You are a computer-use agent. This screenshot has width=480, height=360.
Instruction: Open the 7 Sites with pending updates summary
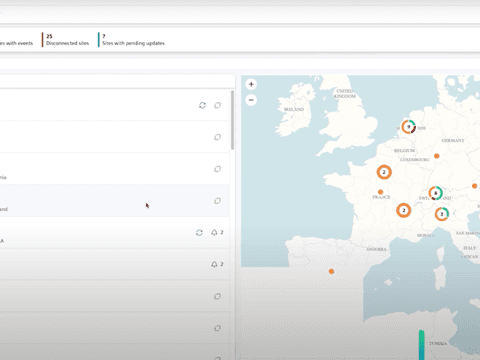[132, 40]
